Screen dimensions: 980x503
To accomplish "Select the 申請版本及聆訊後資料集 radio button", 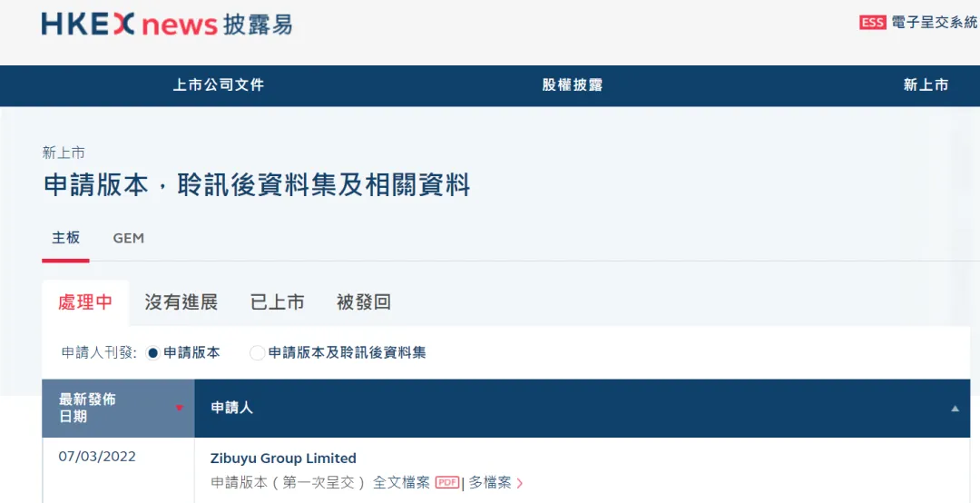I will click(x=257, y=353).
